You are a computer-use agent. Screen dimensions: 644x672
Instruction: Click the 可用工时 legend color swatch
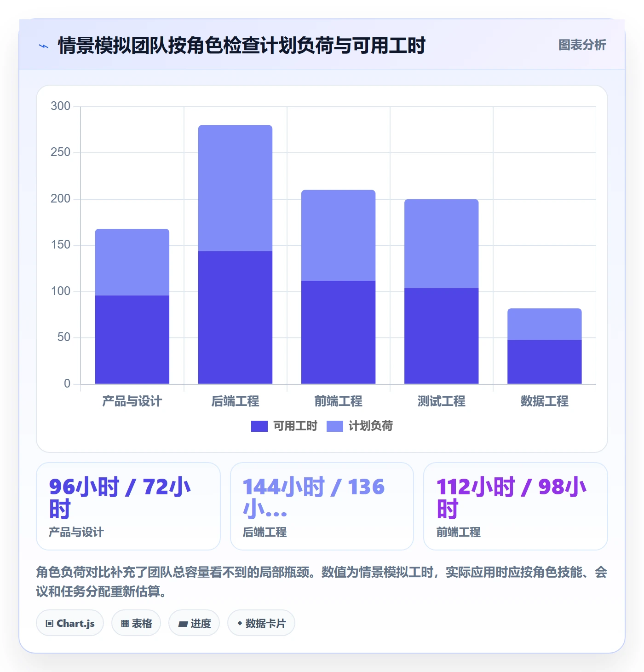click(259, 426)
